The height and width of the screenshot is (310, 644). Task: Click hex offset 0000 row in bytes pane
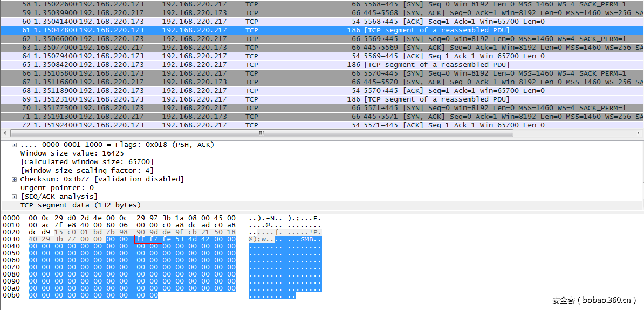[11, 218]
